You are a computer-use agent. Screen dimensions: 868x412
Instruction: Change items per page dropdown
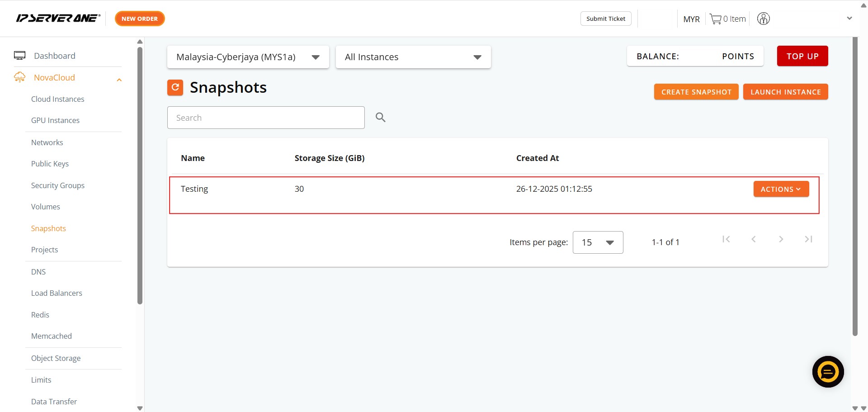(598, 242)
